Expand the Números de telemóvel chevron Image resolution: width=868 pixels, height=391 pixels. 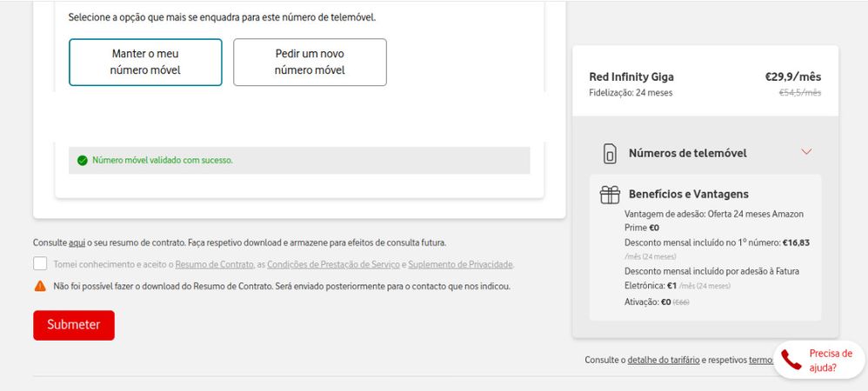(x=806, y=152)
